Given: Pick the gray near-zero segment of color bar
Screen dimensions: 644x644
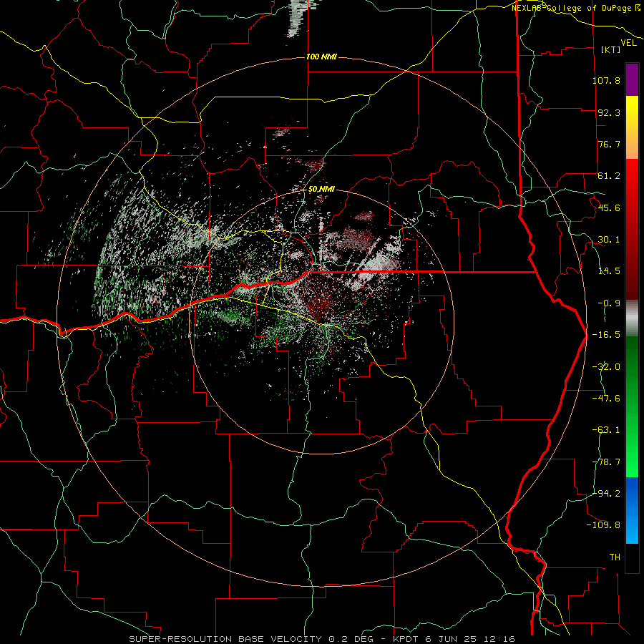Looking at the screenshot, I should point(632,318).
